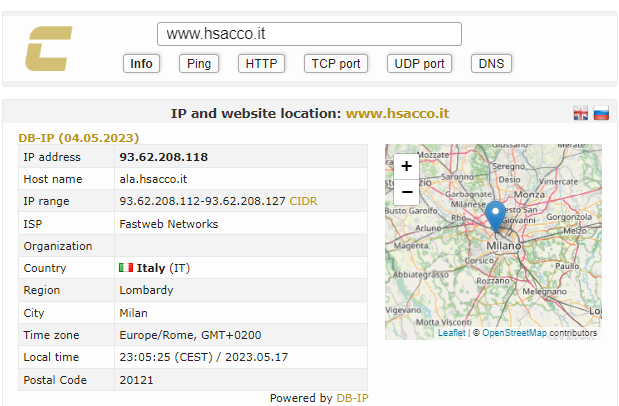Follow the Powered by DB-IP link
Screen dimensions: 619x406
click(351, 398)
